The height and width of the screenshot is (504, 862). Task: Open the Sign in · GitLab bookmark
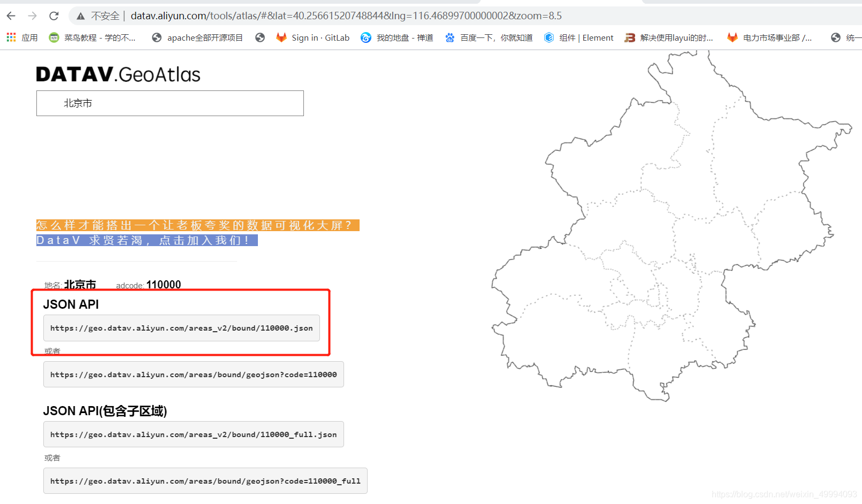click(312, 37)
